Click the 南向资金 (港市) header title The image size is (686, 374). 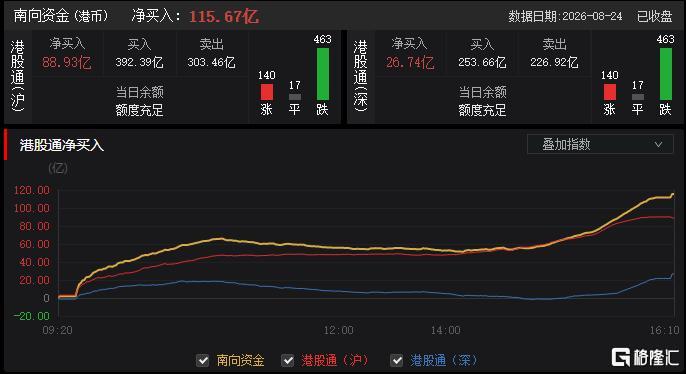tap(61, 16)
